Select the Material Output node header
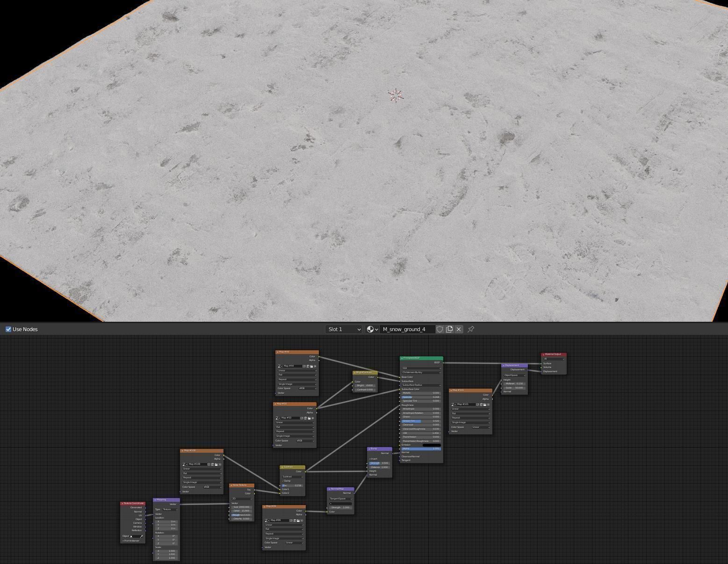 tap(554, 354)
